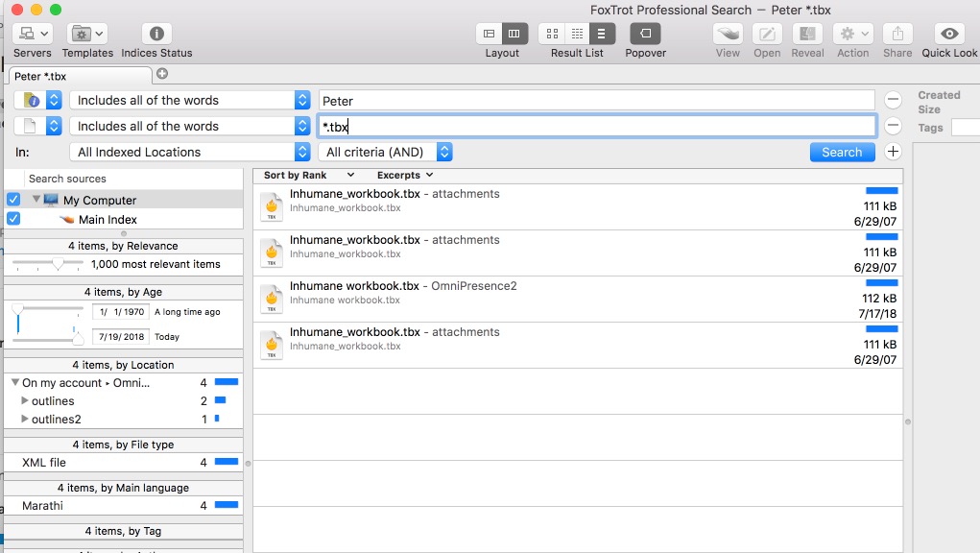Open the first criterion type stepper
The height and width of the screenshot is (553, 980).
click(54, 100)
